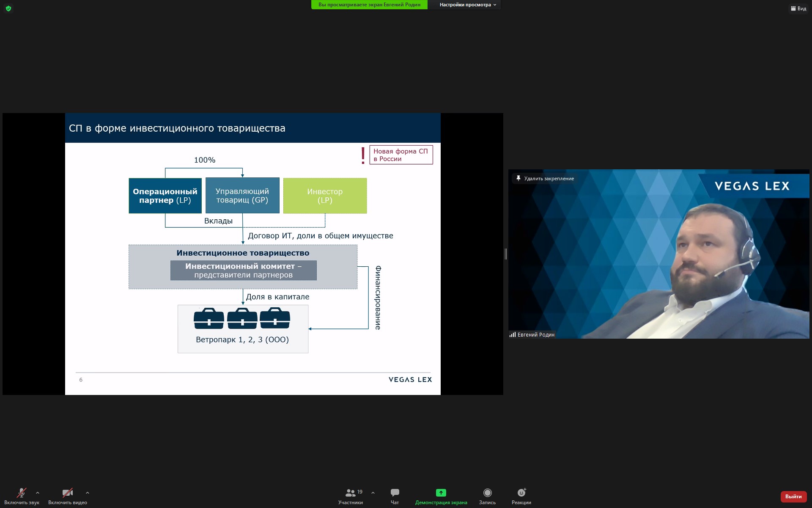Click the disabled camera icon
The image size is (812, 508).
[67, 493]
